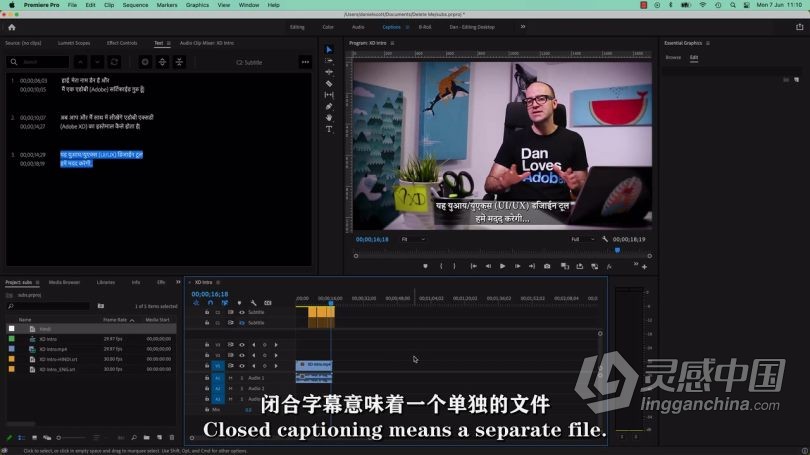The width and height of the screenshot is (810, 455).
Task: Toggle V3 track output eye
Action: (242, 344)
